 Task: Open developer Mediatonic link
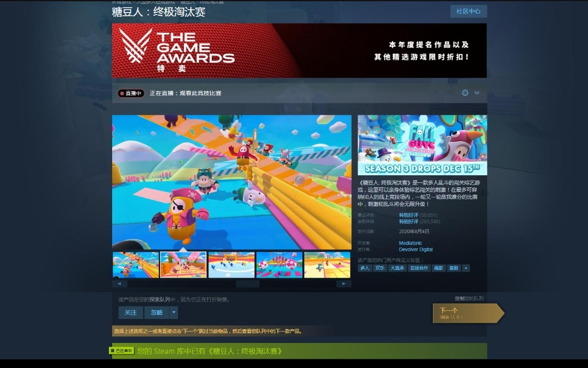[411, 243]
